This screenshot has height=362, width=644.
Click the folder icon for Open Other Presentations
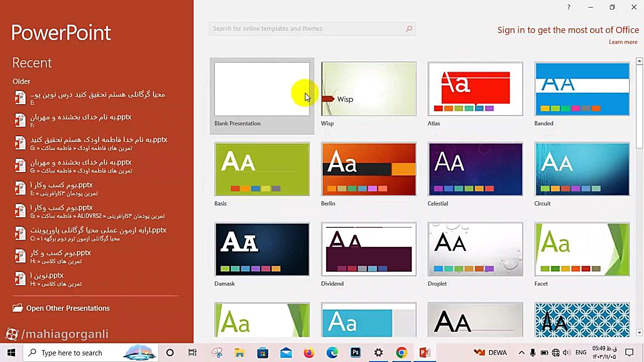[18, 308]
